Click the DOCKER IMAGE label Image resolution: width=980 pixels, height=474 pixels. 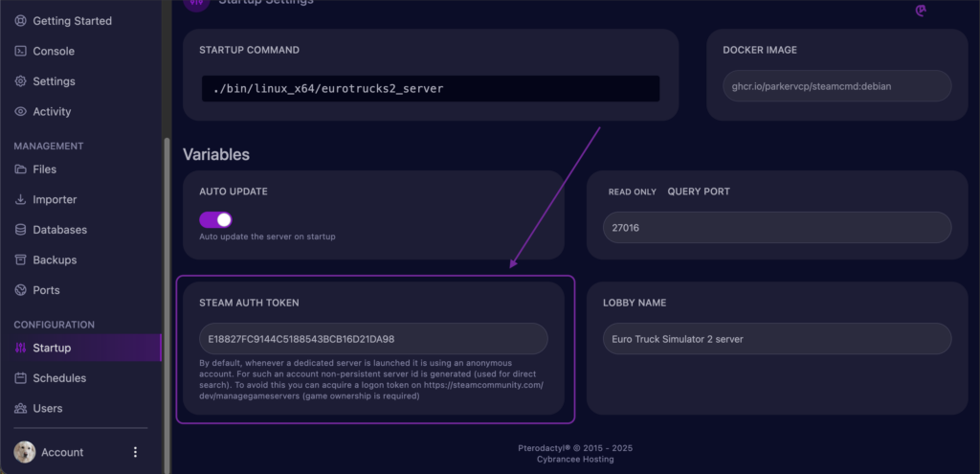760,50
